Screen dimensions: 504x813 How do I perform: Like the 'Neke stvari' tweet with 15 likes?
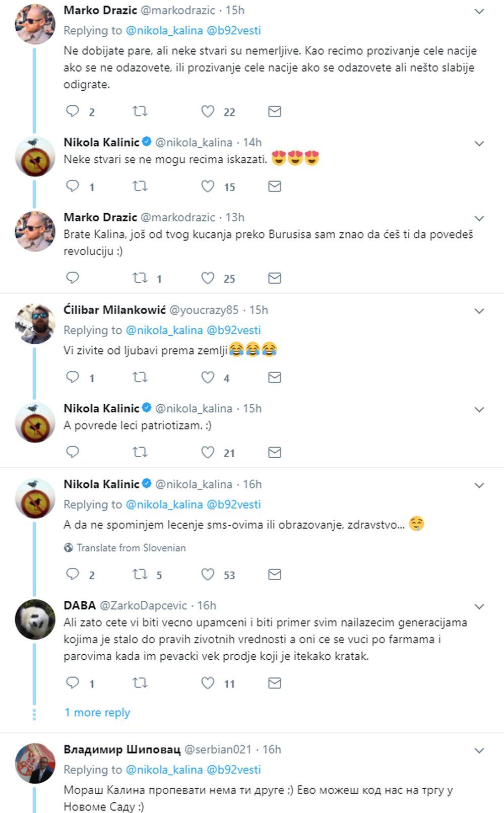click(x=208, y=186)
